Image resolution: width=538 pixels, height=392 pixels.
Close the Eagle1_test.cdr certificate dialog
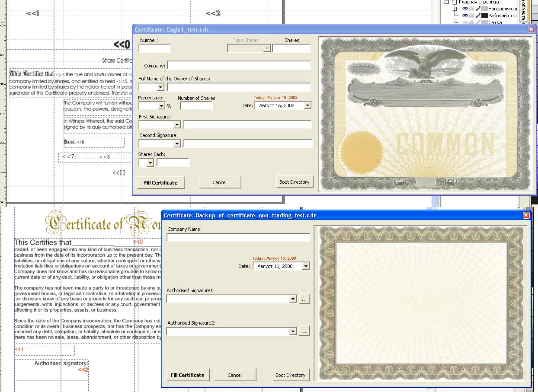tap(531, 29)
